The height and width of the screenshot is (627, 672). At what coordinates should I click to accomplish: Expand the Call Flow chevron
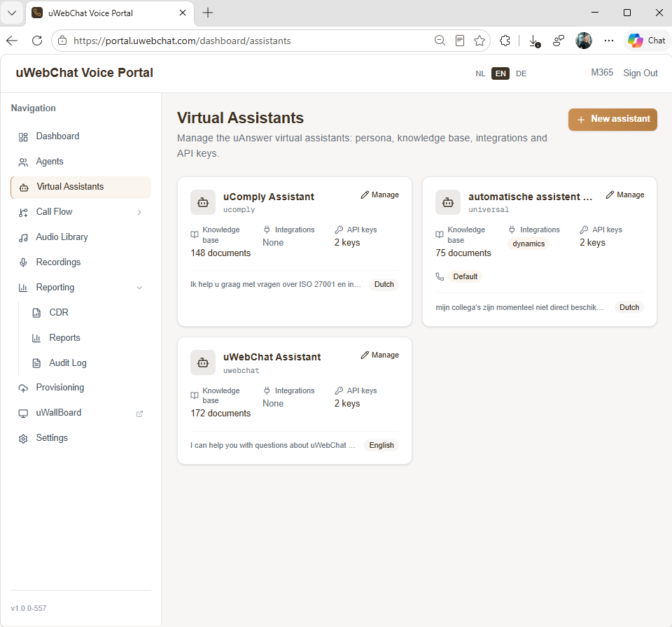click(139, 212)
